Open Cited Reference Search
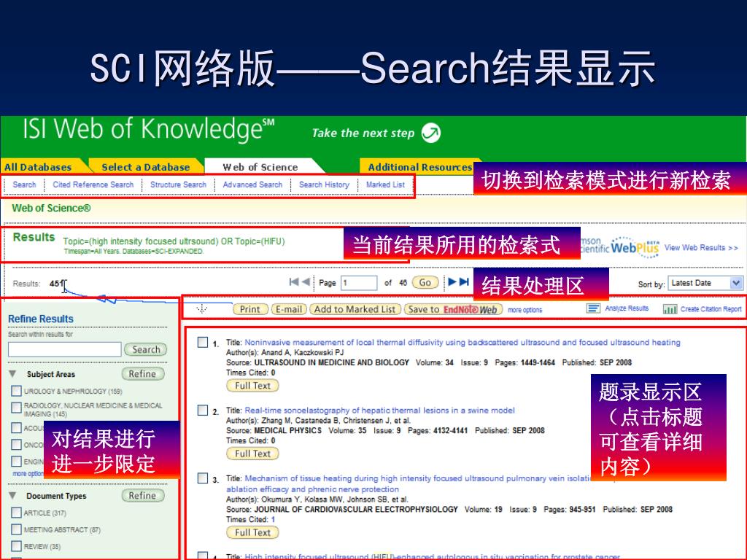 coord(93,184)
